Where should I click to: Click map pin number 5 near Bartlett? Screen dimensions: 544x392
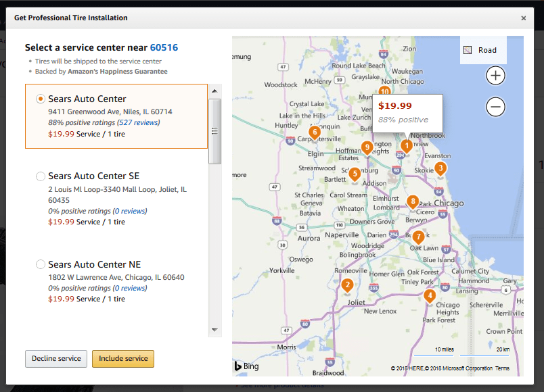pyautogui.click(x=355, y=174)
